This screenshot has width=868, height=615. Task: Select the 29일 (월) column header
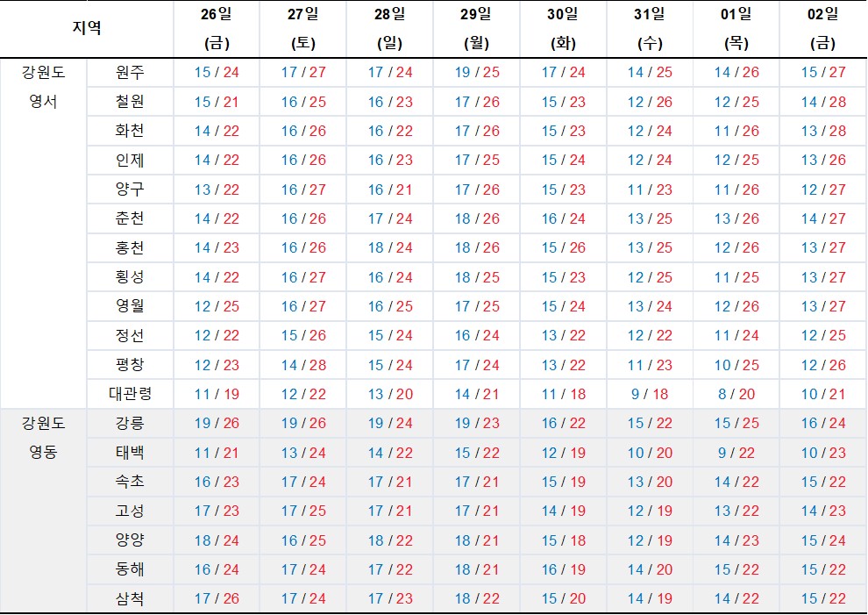click(477, 28)
